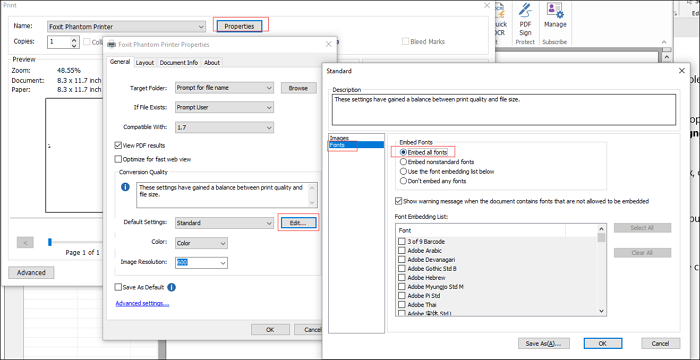Open the Document Info tab
700x360 pixels.
tap(179, 63)
